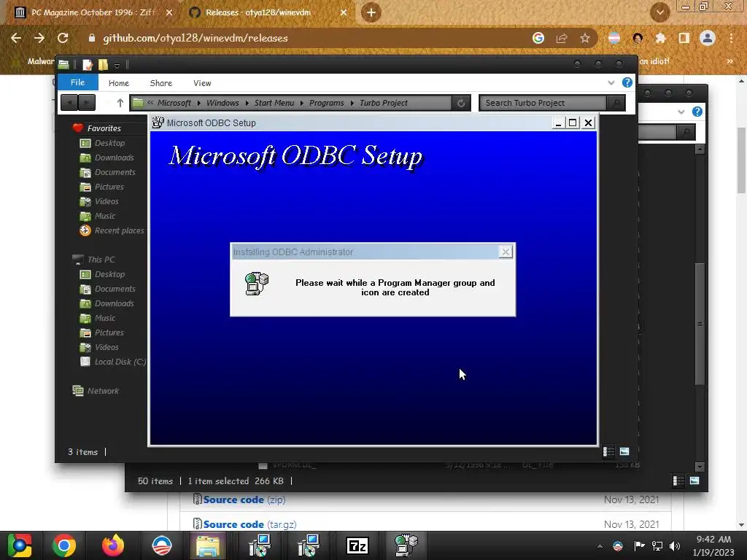This screenshot has height=560, width=747.
Task: Expand ribbon chevron in rear explorer window
Action: (681, 112)
